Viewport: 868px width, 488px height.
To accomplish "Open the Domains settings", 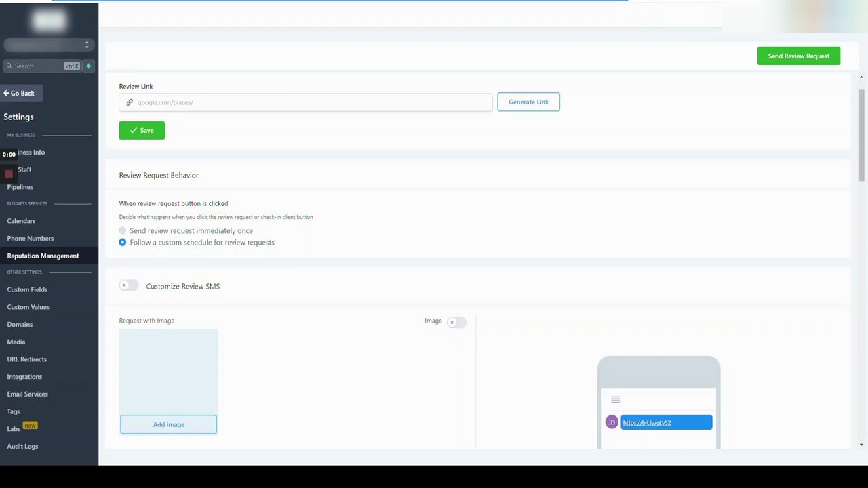I will tap(20, 325).
